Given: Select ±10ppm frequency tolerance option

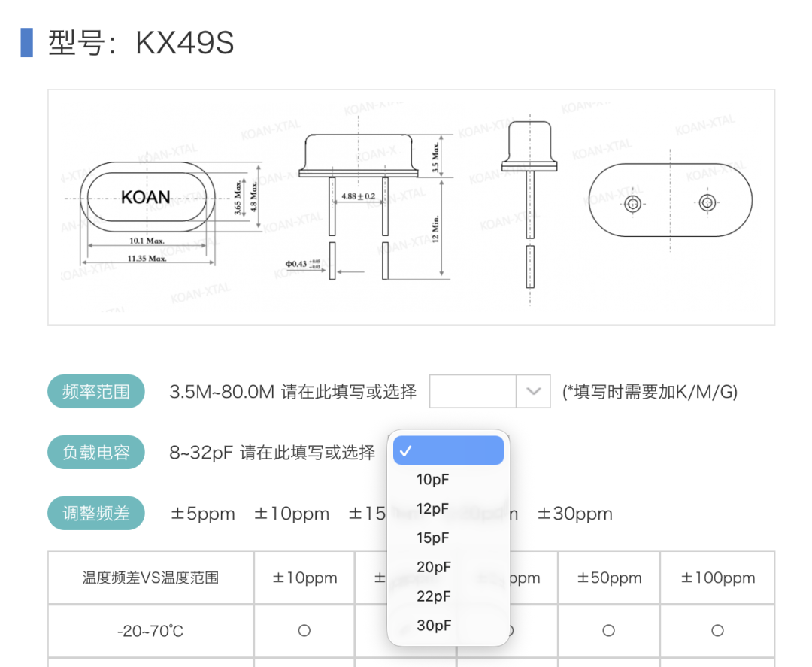Looking at the screenshot, I should click(x=292, y=514).
